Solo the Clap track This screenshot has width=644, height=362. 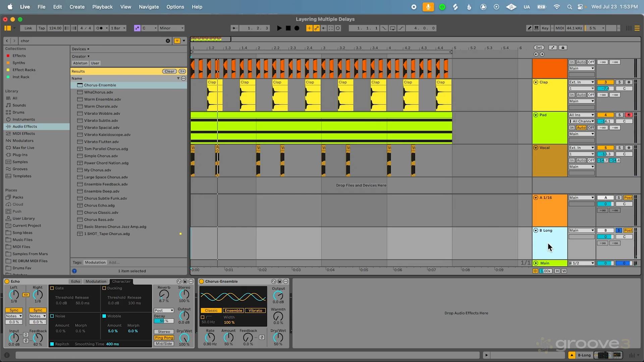(x=620, y=82)
